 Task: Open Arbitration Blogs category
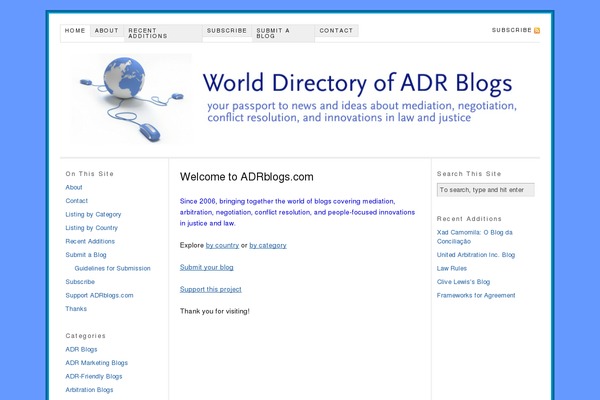[90, 390]
